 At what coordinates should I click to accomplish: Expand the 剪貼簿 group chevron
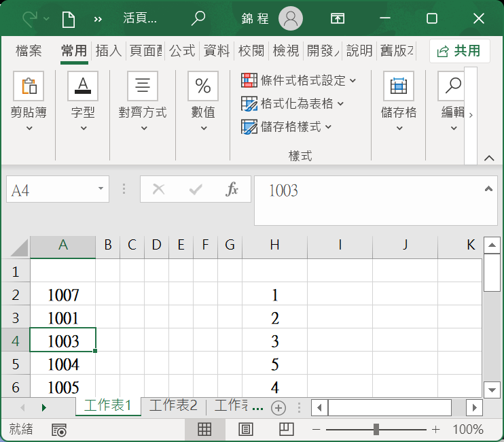pyautogui.click(x=29, y=129)
